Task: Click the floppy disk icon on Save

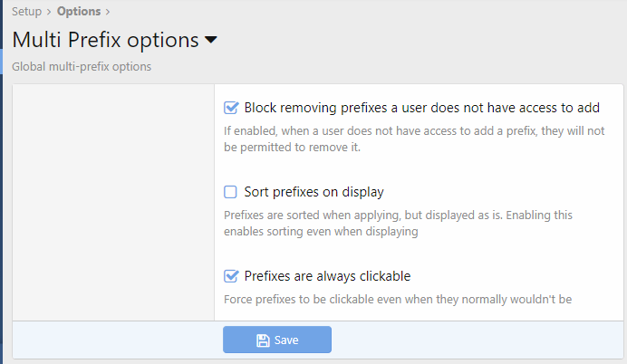Action: click(x=263, y=340)
